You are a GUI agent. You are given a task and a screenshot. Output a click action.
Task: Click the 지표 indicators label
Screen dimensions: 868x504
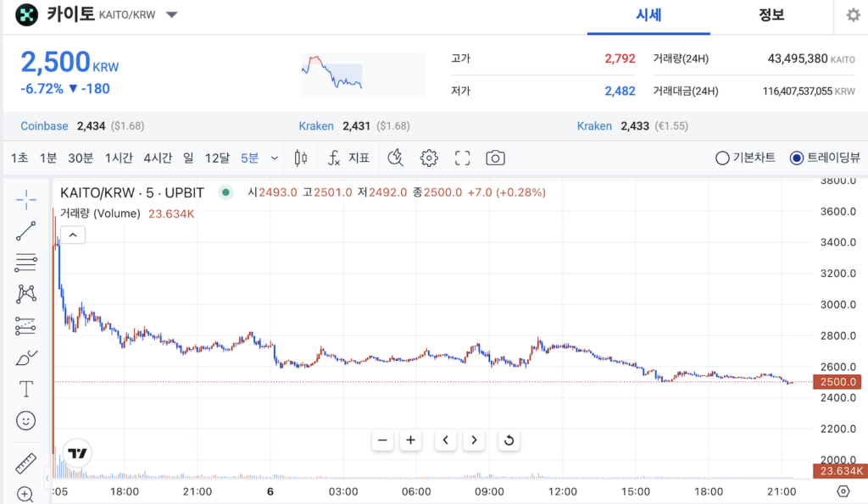tap(359, 158)
